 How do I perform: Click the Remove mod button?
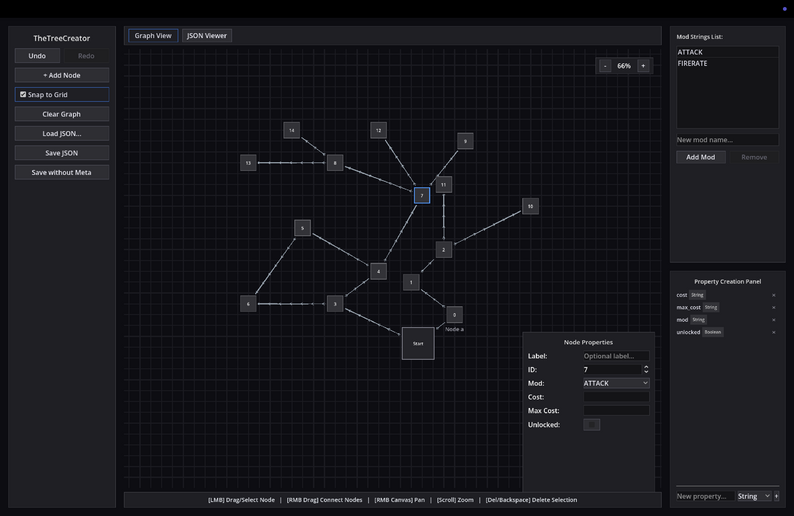pos(754,157)
